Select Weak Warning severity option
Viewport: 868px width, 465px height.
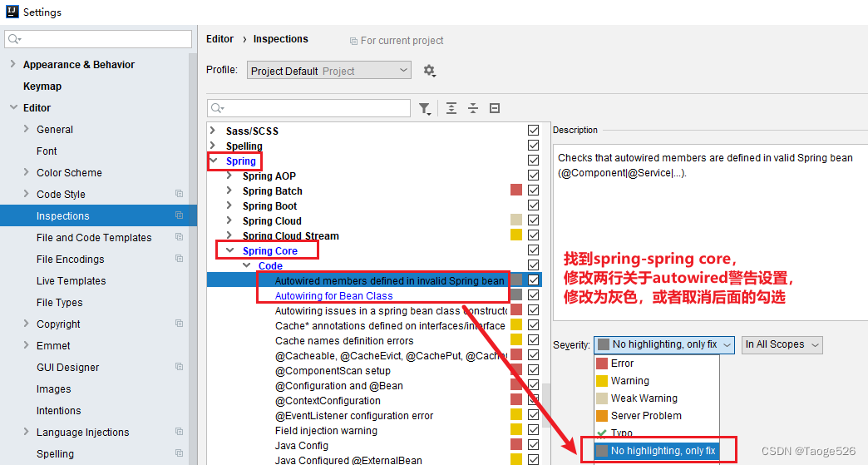coord(657,398)
